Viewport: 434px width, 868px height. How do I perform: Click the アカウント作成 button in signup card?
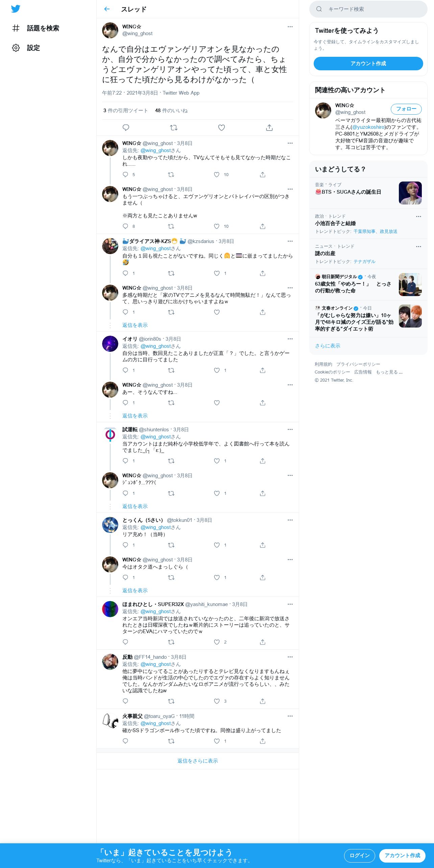[x=368, y=64]
